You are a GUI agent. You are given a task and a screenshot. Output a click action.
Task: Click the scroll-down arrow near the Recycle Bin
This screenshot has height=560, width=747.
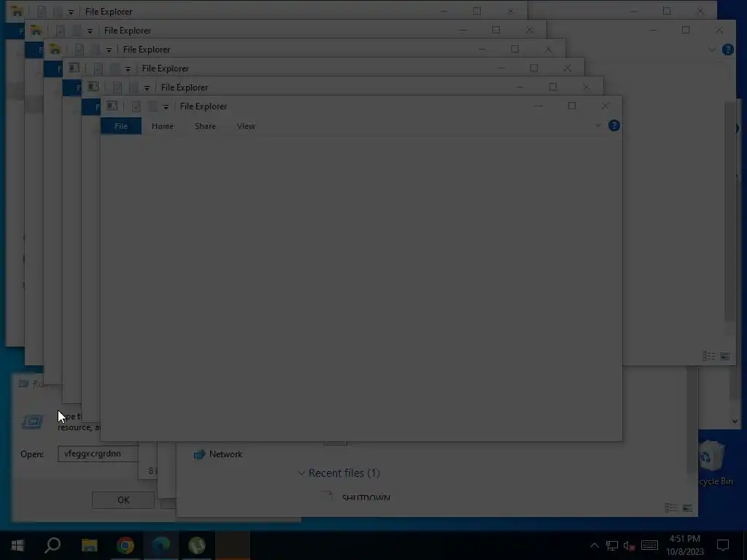click(735, 421)
